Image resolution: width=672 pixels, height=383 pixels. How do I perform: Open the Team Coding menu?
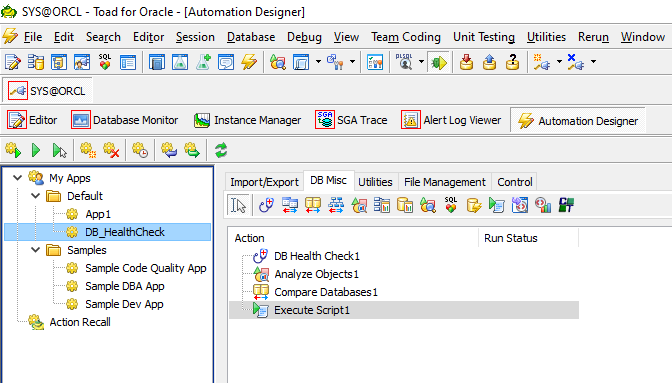tap(405, 37)
